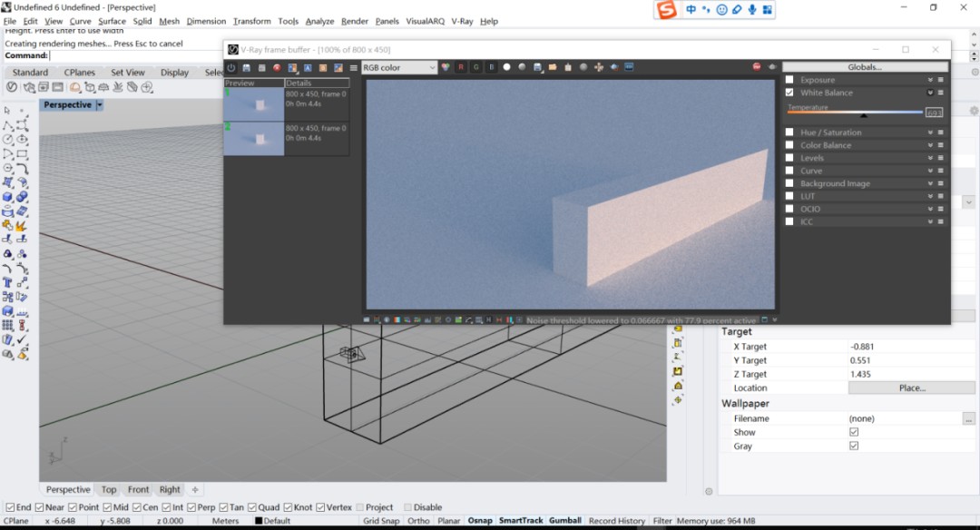Enable the Levels checkbox
The height and width of the screenshot is (530, 980).
(789, 158)
